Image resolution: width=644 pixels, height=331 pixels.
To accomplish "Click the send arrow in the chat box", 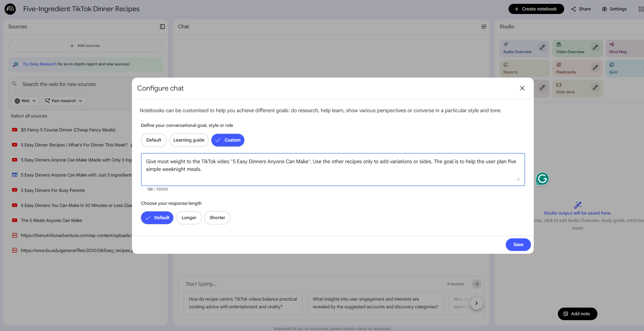I will pos(476,284).
